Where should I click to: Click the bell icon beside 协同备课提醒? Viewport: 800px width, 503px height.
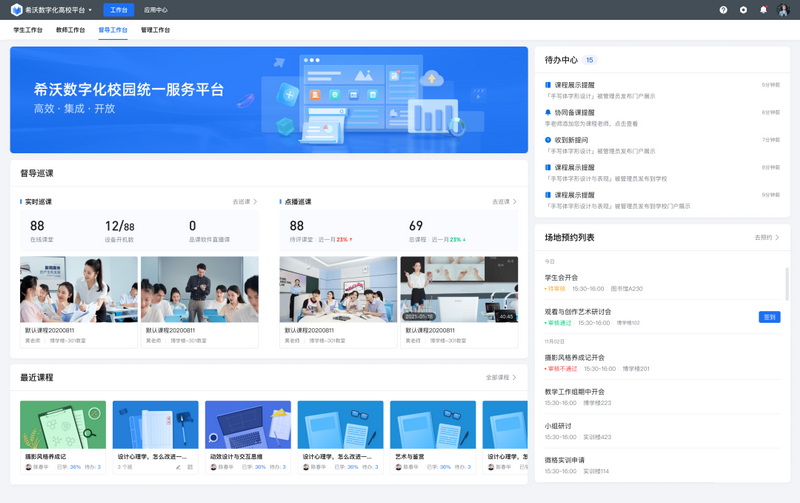[x=548, y=113]
